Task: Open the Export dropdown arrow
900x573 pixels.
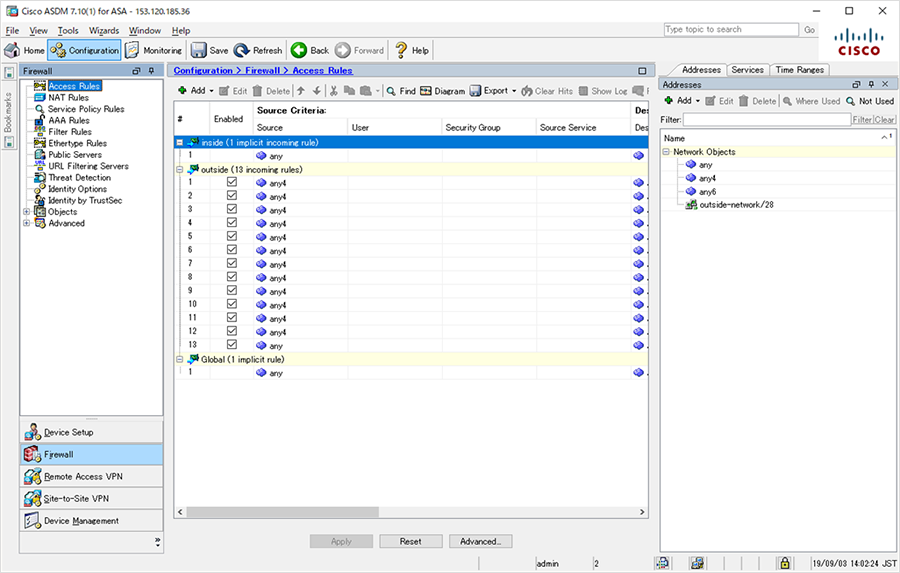Action: (514, 91)
